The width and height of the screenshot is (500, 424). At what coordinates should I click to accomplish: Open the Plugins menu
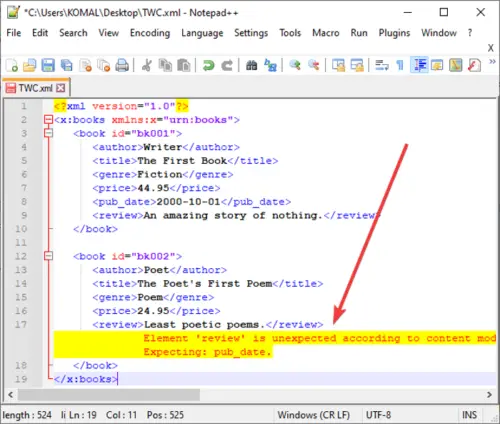point(394,33)
